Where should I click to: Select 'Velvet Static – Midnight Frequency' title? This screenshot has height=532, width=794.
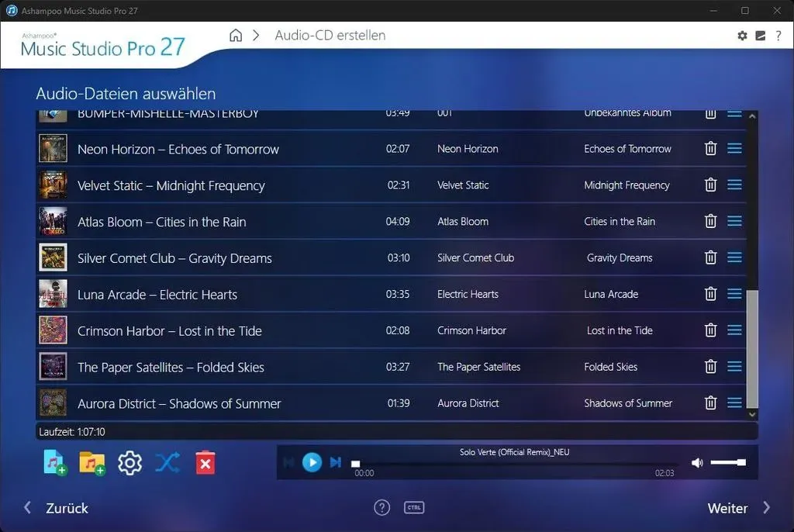(x=171, y=185)
